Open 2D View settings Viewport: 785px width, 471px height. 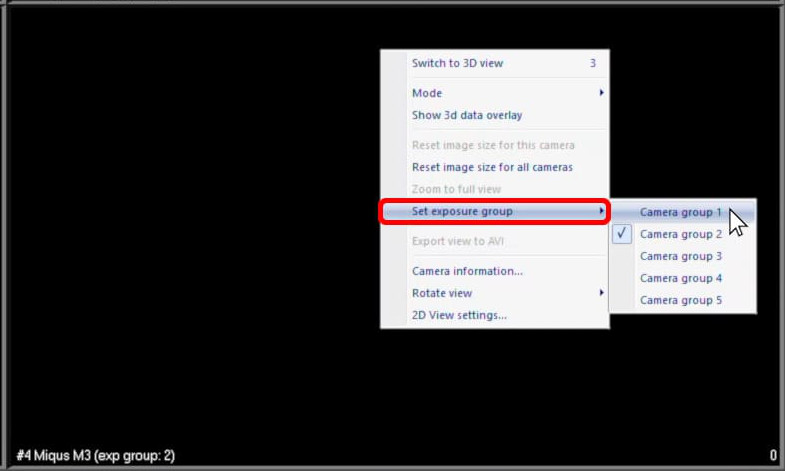click(459, 315)
